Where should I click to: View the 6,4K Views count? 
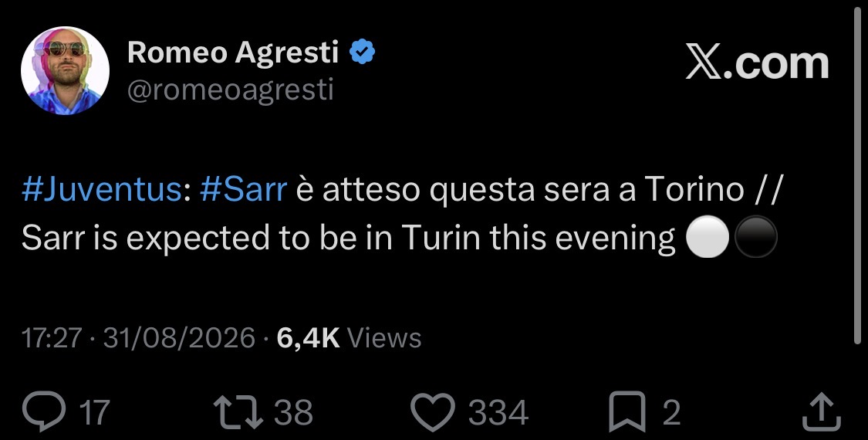tap(349, 338)
